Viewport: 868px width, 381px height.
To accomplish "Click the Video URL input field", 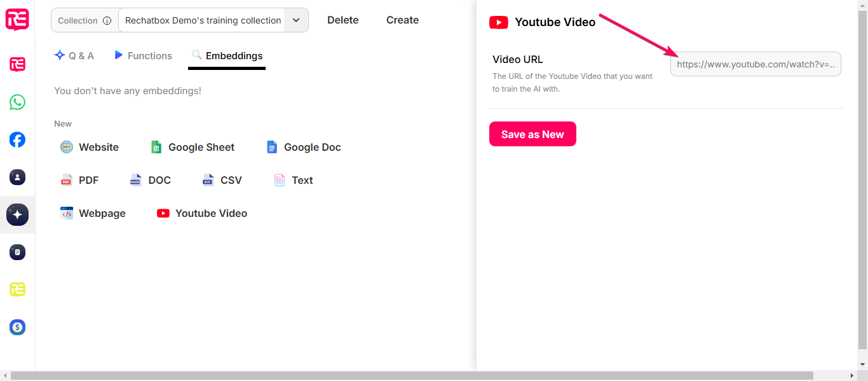I will [x=755, y=64].
